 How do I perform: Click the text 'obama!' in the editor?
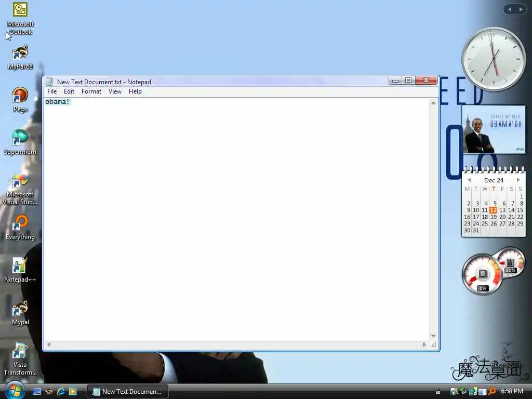pos(57,101)
